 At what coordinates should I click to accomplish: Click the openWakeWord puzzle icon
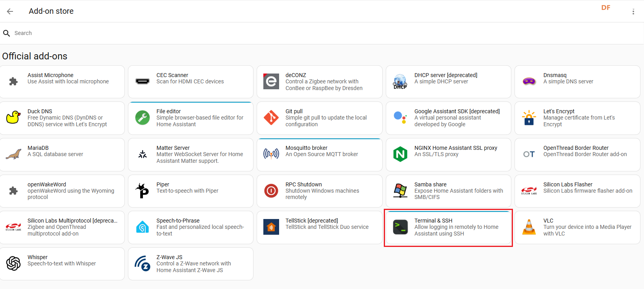[13, 191]
